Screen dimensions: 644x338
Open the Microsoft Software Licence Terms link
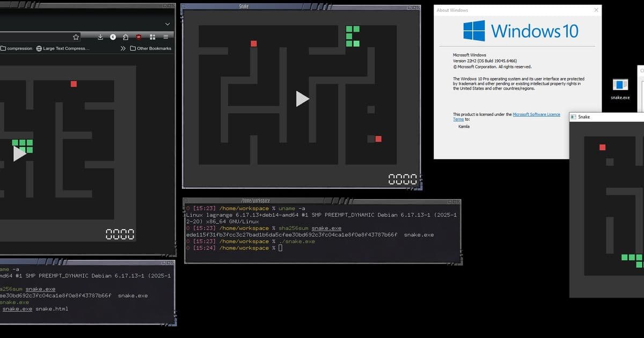click(537, 114)
